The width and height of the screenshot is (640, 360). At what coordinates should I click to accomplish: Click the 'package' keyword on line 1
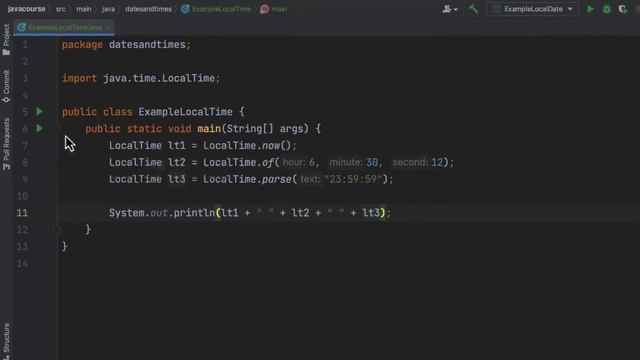[x=82, y=44]
